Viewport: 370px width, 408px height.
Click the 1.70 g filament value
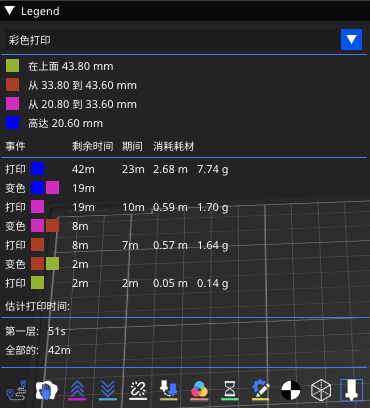213,207
